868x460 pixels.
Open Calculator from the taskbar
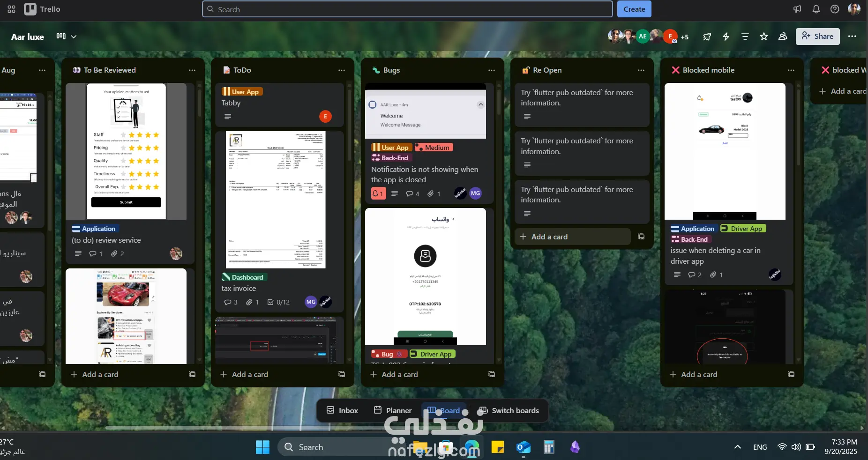[x=549, y=447]
